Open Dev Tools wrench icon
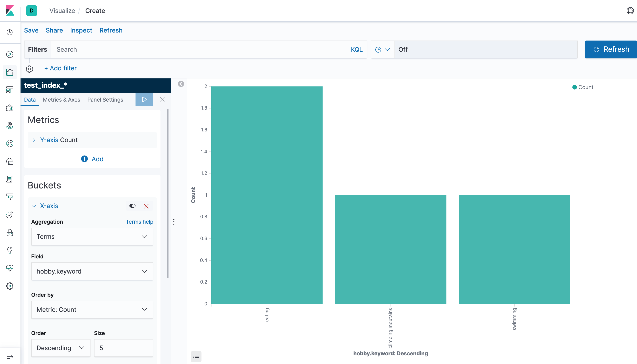The width and height of the screenshot is (637, 364). (x=10, y=250)
